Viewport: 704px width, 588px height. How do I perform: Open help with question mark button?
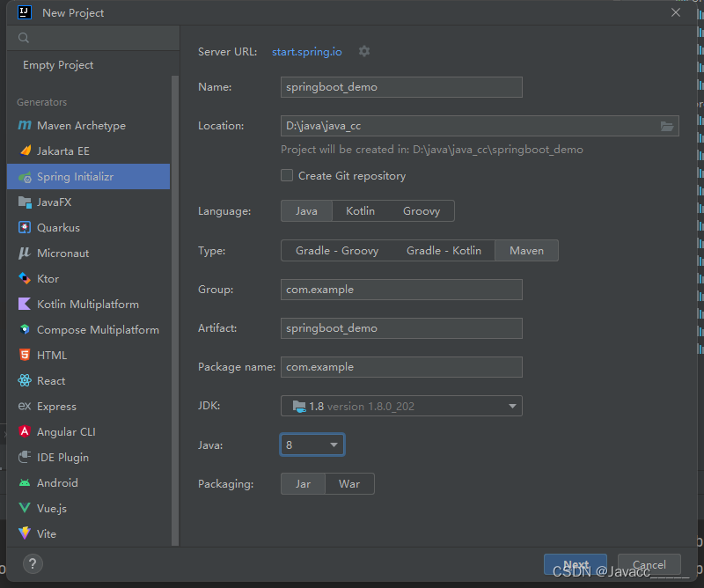tap(33, 563)
